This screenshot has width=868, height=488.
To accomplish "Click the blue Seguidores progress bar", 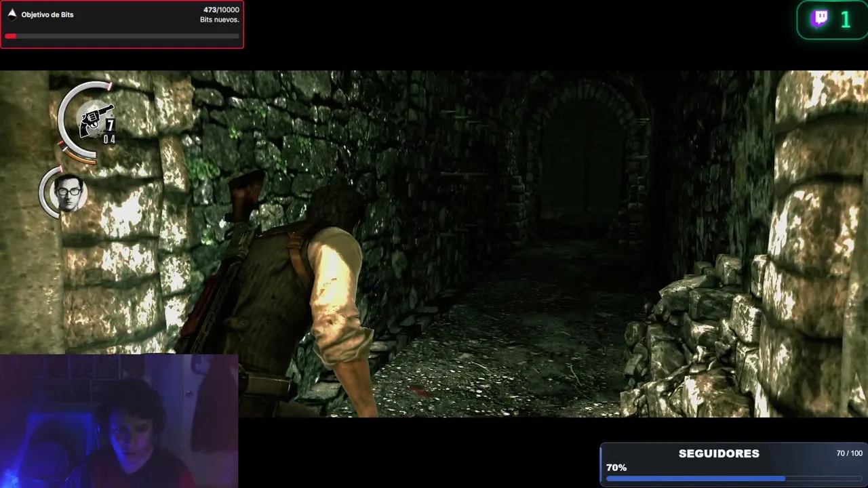I will [x=734, y=479].
